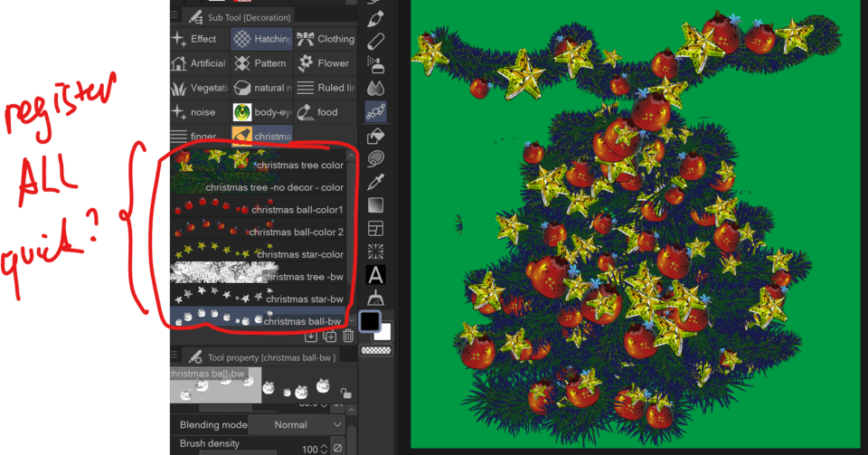Select the Blend (water drops) tool
The width and height of the screenshot is (868, 455).
375,88
